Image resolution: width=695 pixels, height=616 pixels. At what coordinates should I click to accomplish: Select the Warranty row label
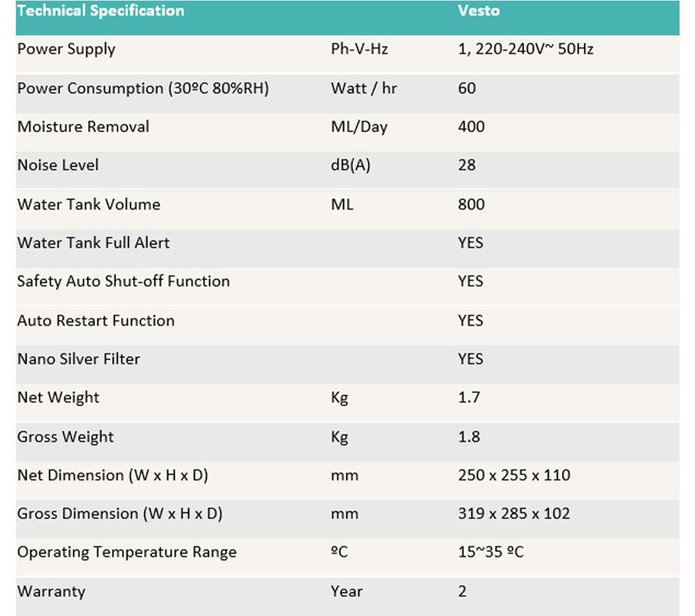tap(51, 592)
